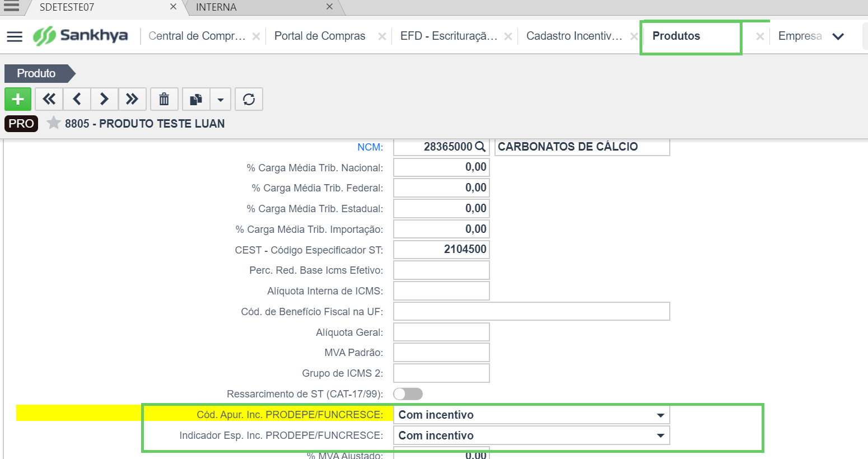The height and width of the screenshot is (459, 868).
Task: Open Cód. Apur. Inc. PRODEPE/FUNCRESCE dropdown
Action: click(531, 415)
